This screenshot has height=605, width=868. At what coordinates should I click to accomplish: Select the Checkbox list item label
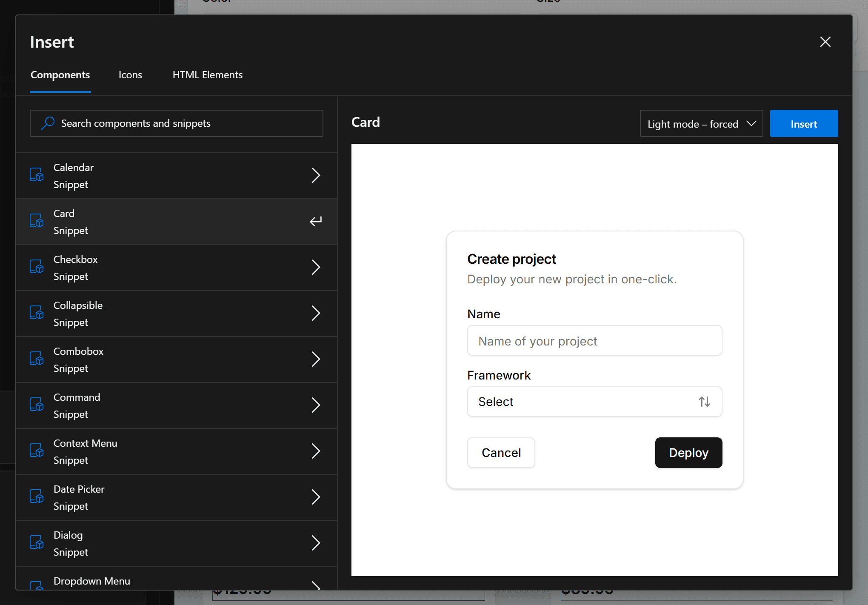point(76,260)
